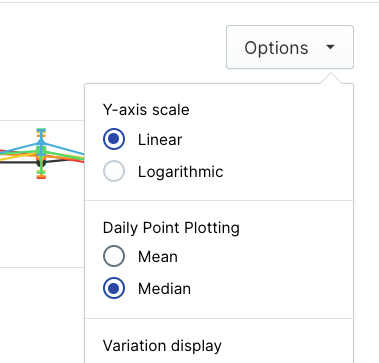379x363 pixels.
Task: Choose the Median radio button
Action: tap(114, 288)
